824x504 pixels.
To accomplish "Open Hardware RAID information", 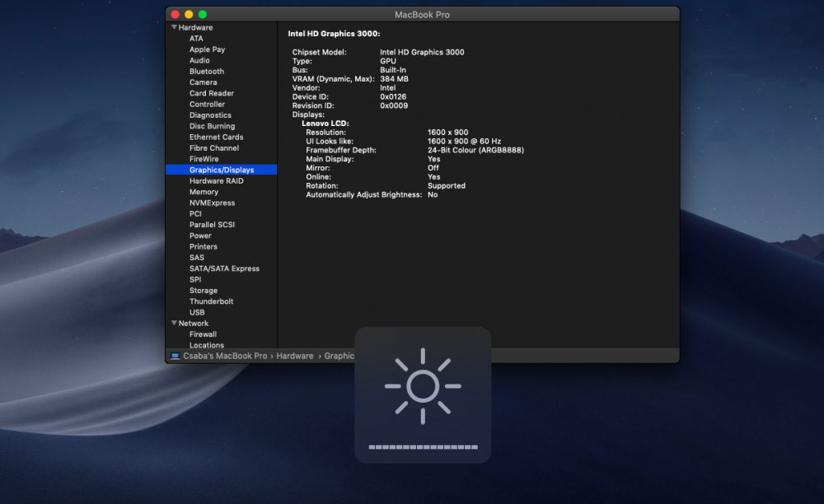I will click(217, 180).
